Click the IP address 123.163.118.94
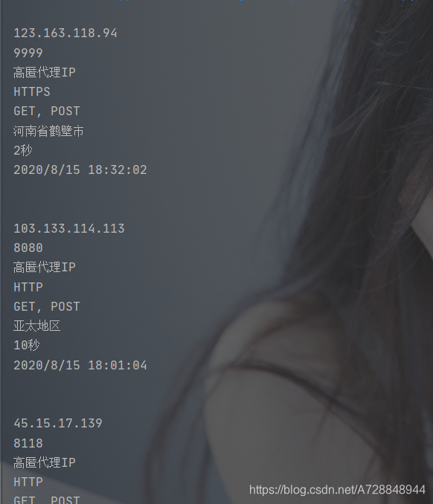 65,33
